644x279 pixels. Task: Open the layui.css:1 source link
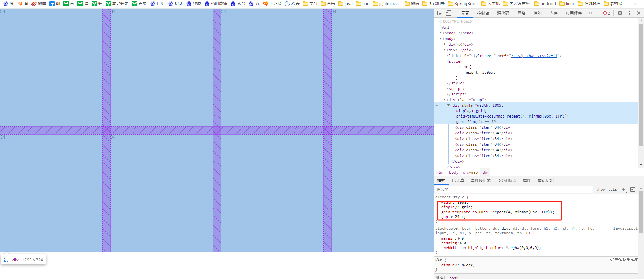click(x=625, y=228)
